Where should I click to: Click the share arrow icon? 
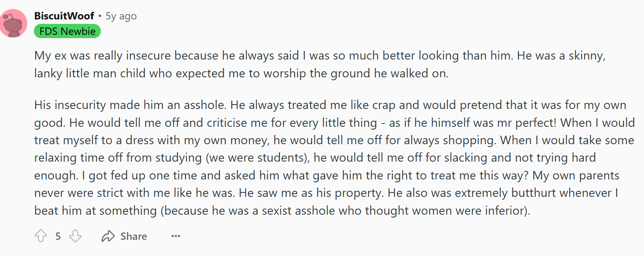108,236
